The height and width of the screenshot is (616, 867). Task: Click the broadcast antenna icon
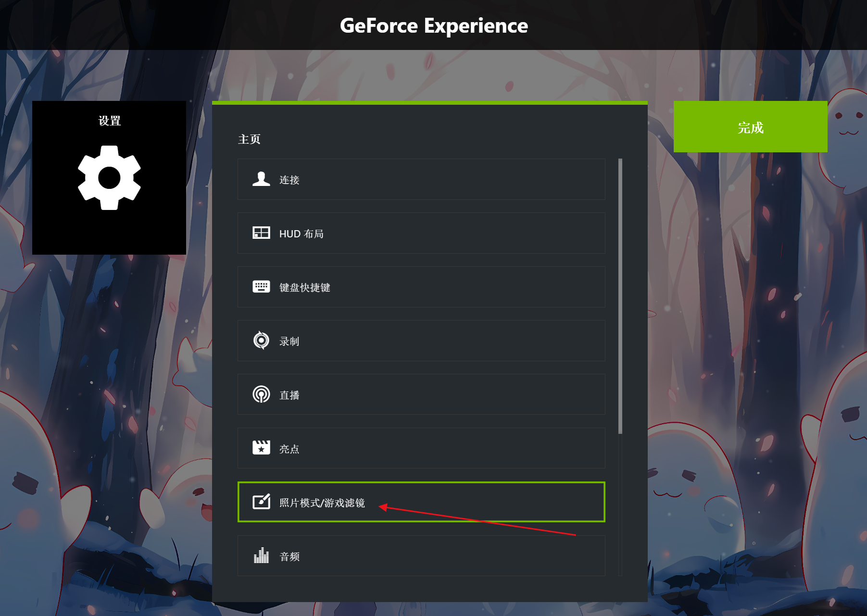pos(261,394)
